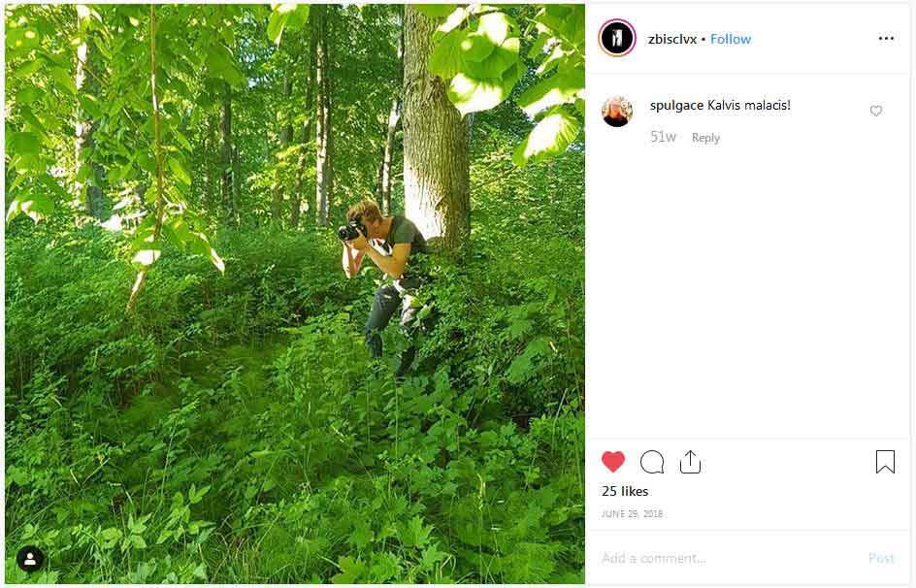Open the 51w comment timestamp
This screenshot has width=916, height=588.
pos(663,137)
